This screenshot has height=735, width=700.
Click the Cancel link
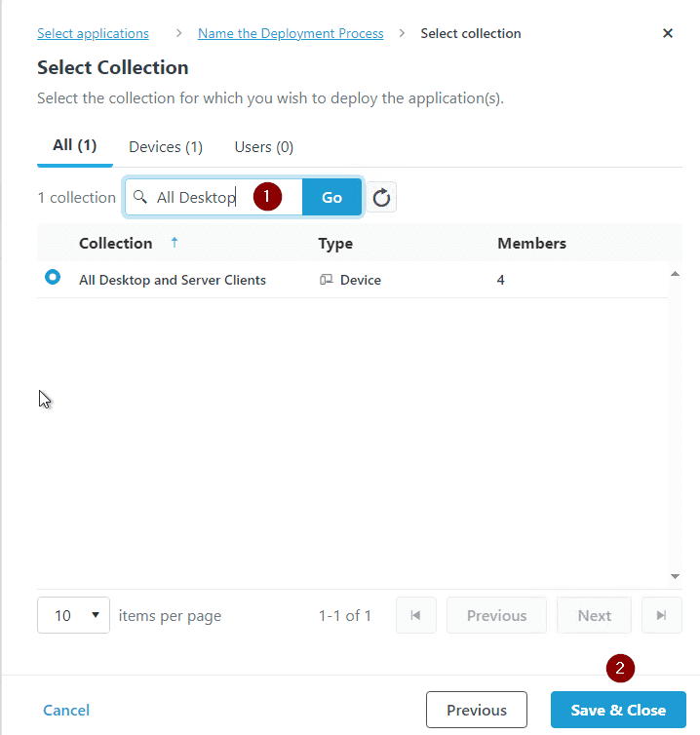[66, 710]
